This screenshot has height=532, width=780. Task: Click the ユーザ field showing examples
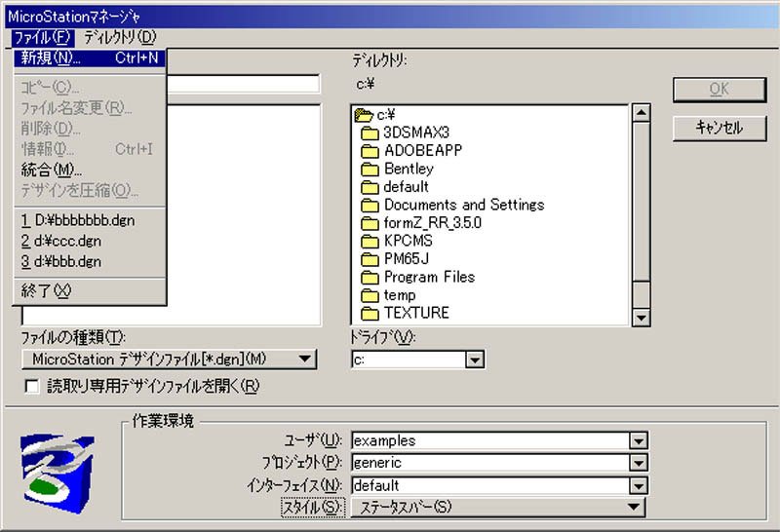490,440
